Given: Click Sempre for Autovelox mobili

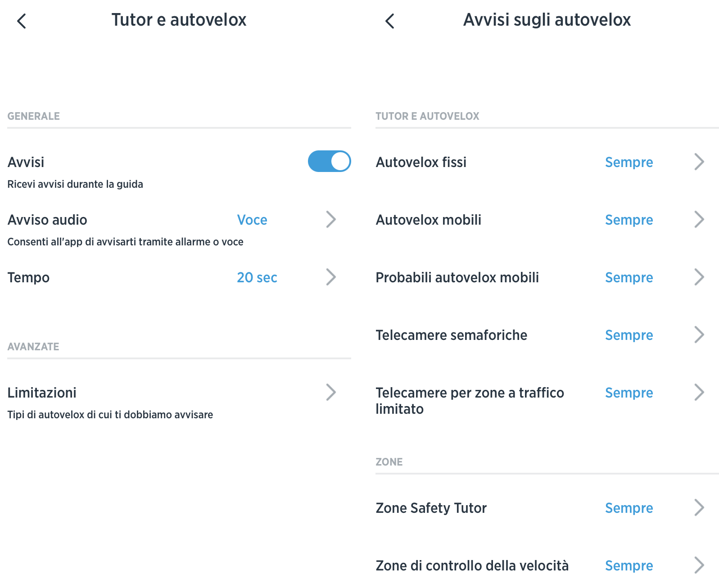Looking at the screenshot, I should pos(629,220).
